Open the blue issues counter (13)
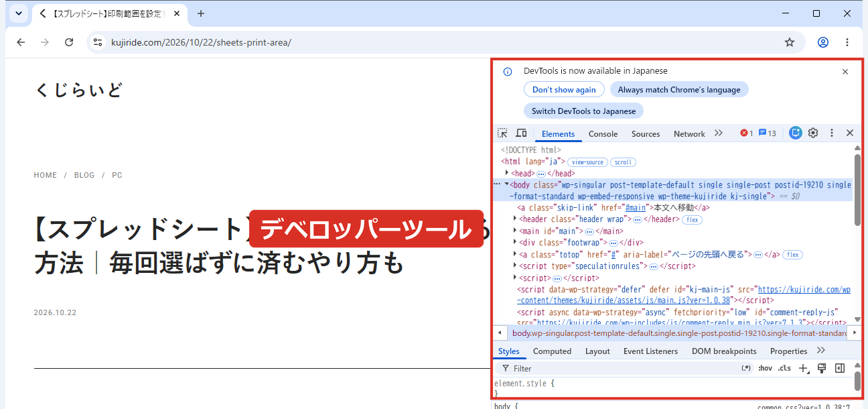Image resolution: width=868 pixels, height=409 pixels. point(768,133)
